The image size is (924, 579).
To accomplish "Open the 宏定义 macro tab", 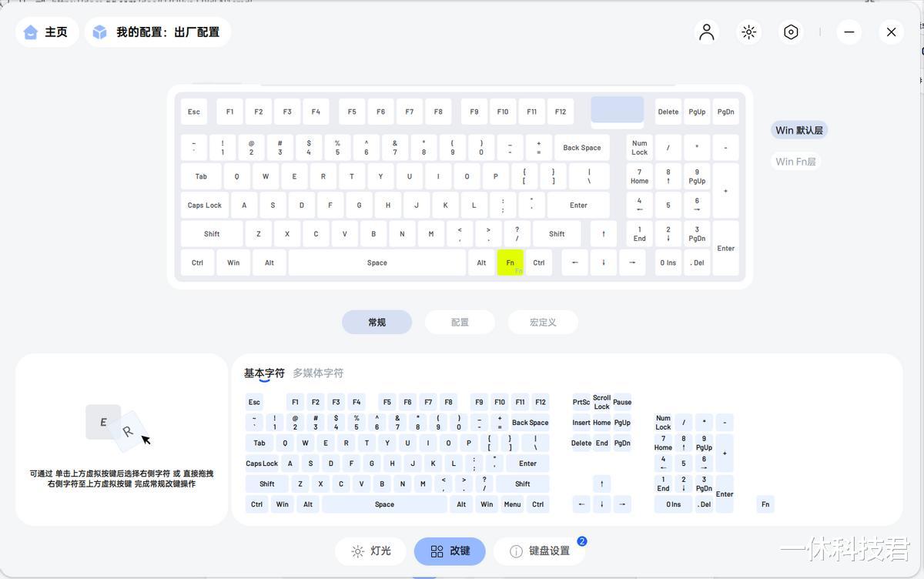I will click(543, 322).
